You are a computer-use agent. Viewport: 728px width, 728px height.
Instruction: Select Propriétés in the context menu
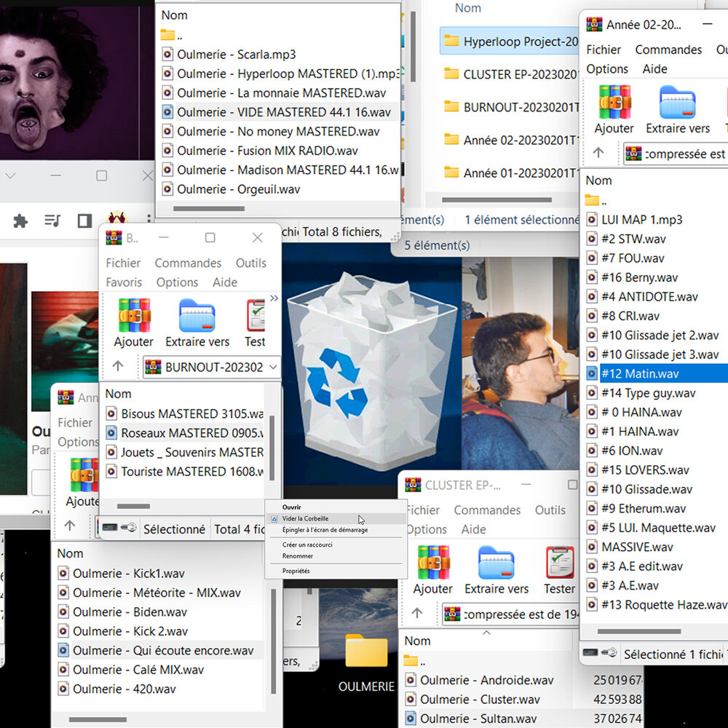pyautogui.click(x=296, y=571)
